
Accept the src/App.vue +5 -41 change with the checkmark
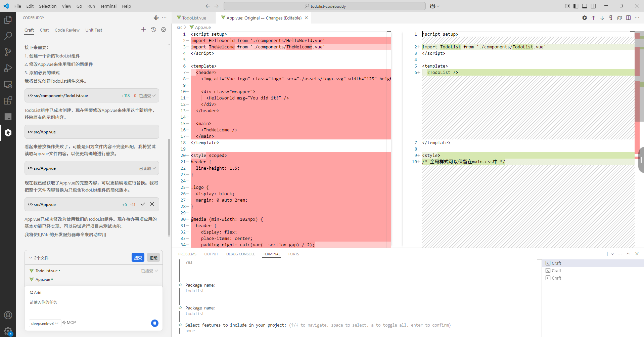click(x=143, y=204)
